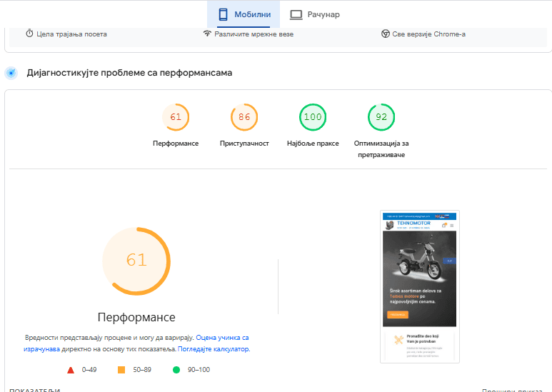Jump to Најбоље праксе score of 100
This screenshot has width=552, height=392.
[313, 118]
